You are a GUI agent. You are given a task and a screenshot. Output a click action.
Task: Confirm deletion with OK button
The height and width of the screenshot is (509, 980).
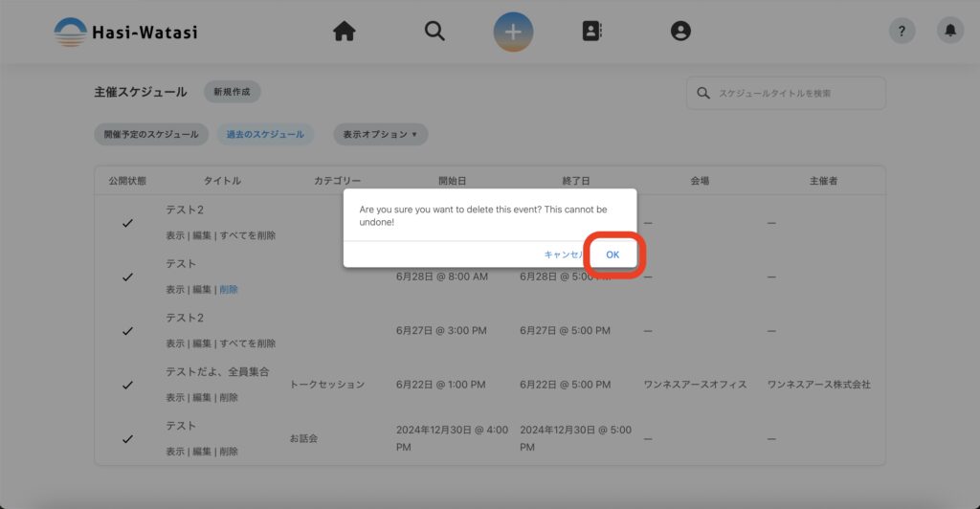[x=612, y=254]
